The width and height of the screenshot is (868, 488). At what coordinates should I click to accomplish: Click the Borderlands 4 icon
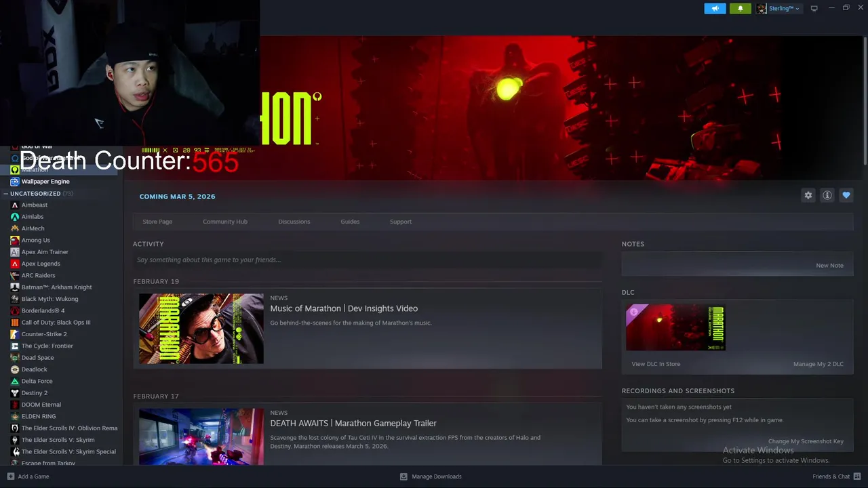coord(15,310)
